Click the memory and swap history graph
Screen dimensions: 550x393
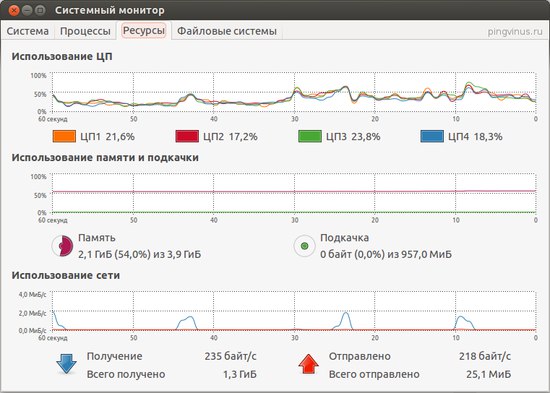294,193
